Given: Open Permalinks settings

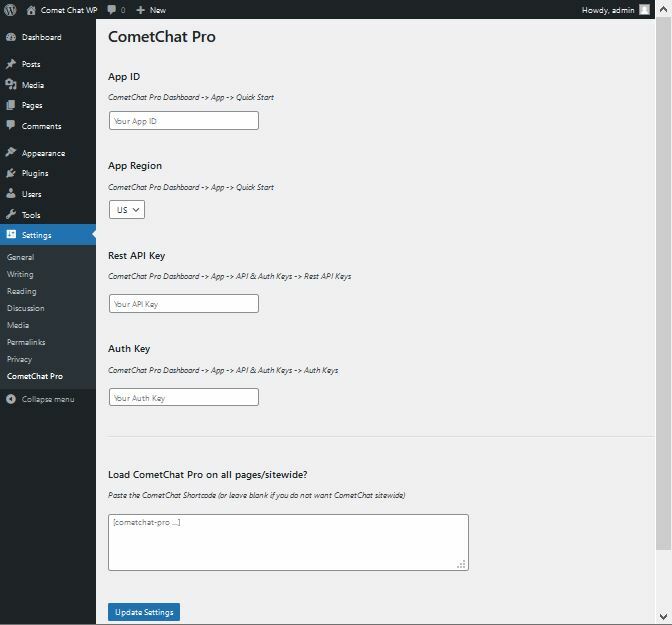Looking at the screenshot, I should (26, 342).
